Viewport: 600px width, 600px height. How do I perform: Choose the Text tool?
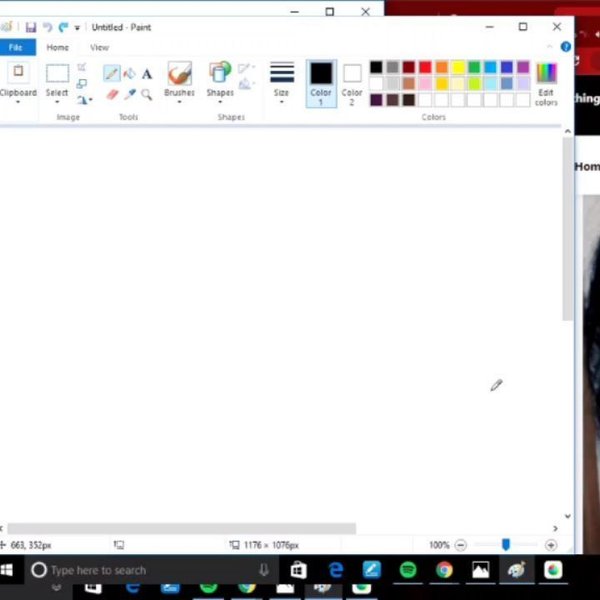coord(146,74)
